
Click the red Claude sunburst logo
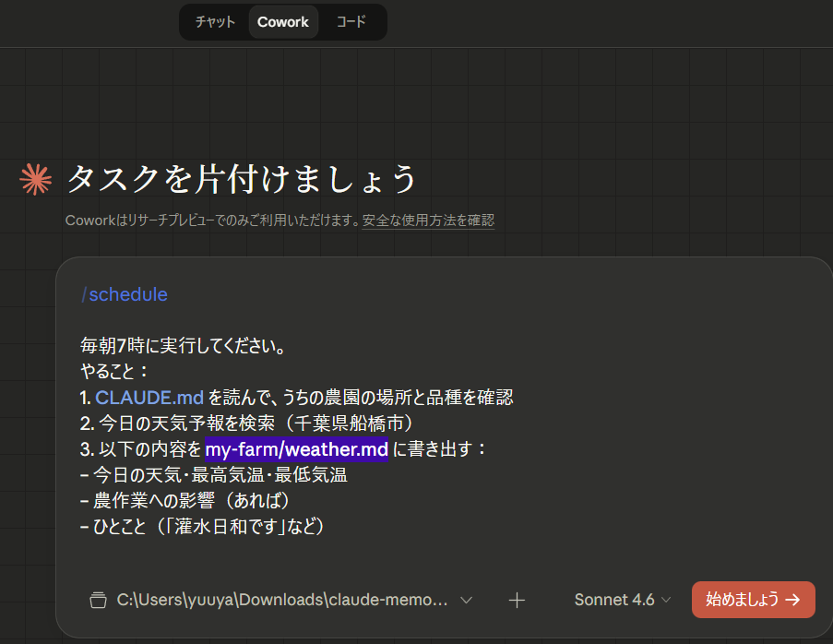35,180
